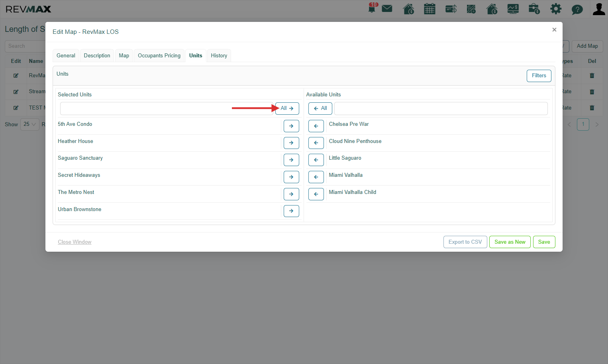Focus the Available Units search field
608x364 pixels.
pyautogui.click(x=441, y=108)
